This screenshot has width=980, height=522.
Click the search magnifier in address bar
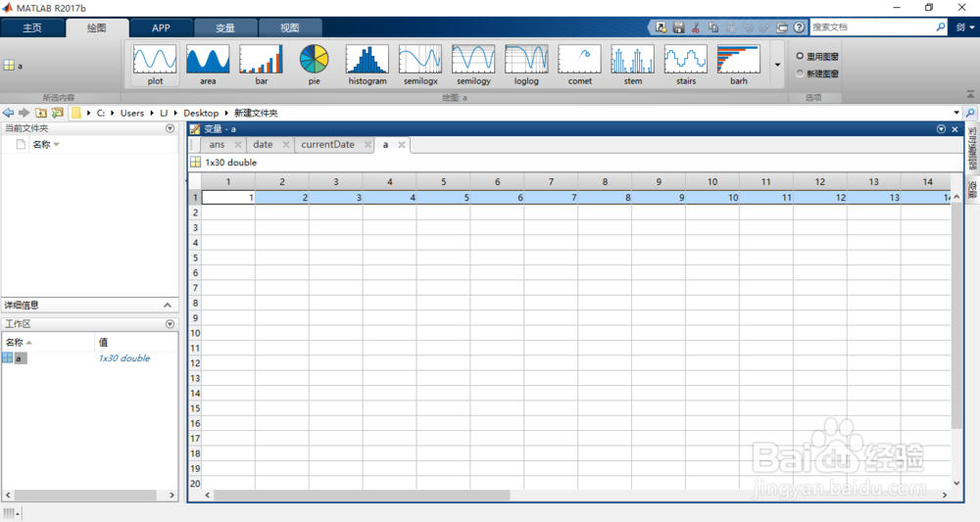[x=970, y=113]
